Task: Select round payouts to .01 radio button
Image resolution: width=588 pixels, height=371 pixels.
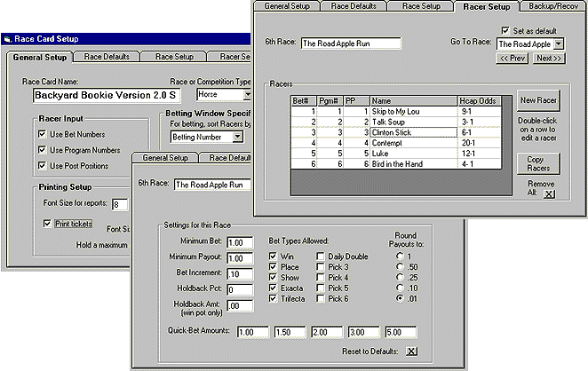Action: point(400,298)
